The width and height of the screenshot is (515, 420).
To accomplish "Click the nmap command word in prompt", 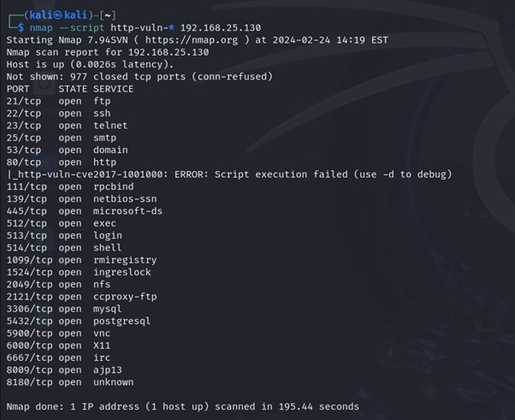I will [x=41, y=27].
